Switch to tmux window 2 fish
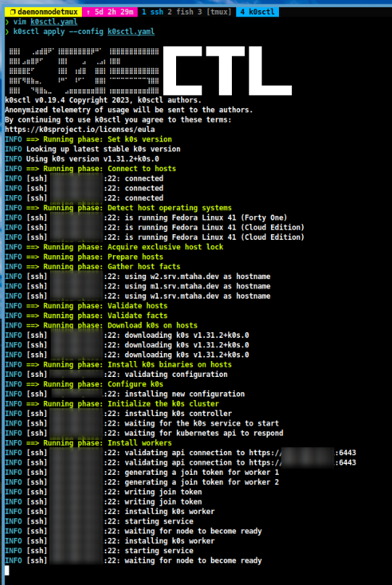The width and height of the screenshot is (392, 585). 180,12
